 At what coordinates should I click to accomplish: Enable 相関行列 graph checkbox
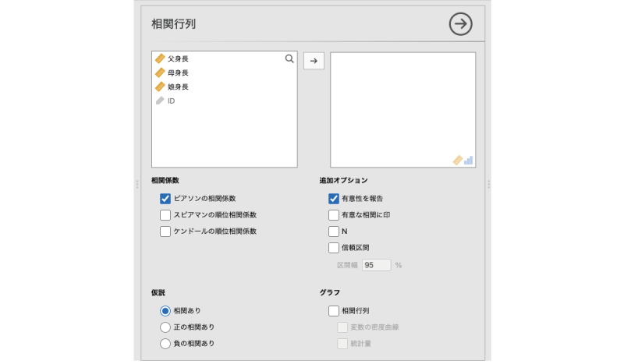[x=334, y=311]
